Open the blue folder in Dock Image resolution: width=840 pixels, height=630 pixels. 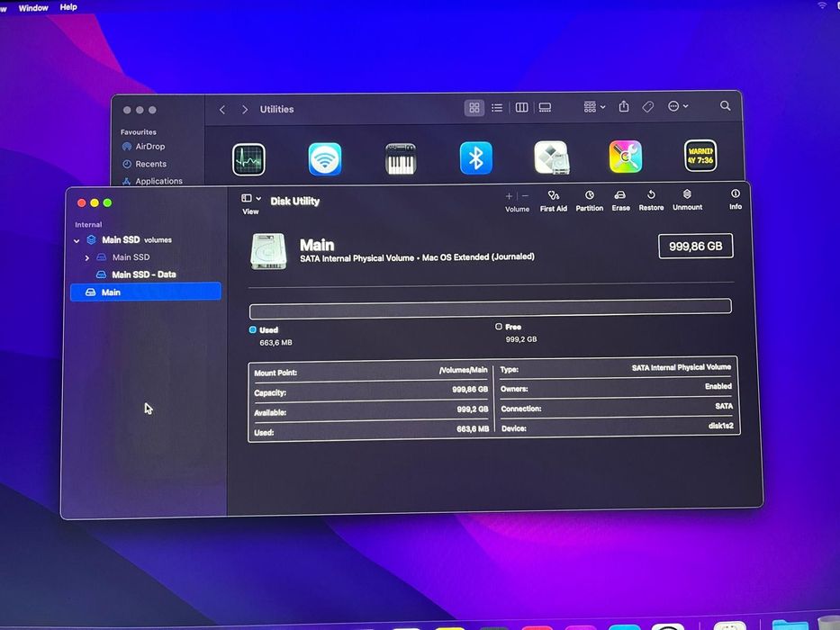790,625
